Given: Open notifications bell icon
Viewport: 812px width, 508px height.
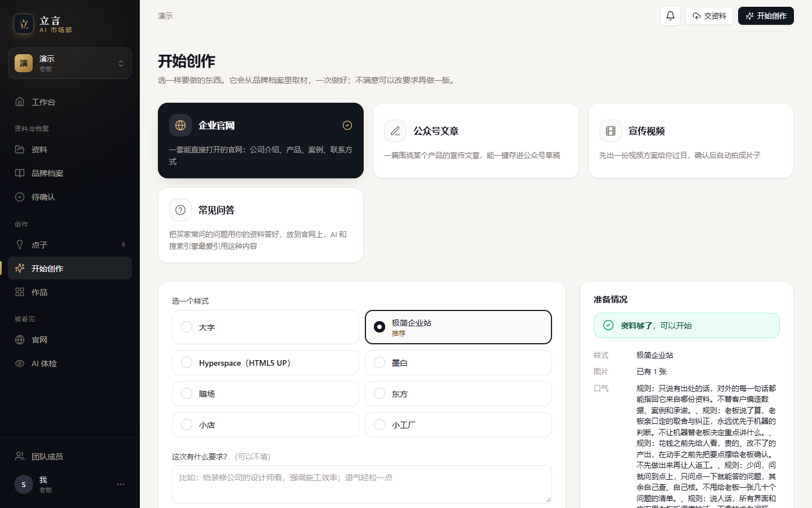Looking at the screenshot, I should [670, 16].
